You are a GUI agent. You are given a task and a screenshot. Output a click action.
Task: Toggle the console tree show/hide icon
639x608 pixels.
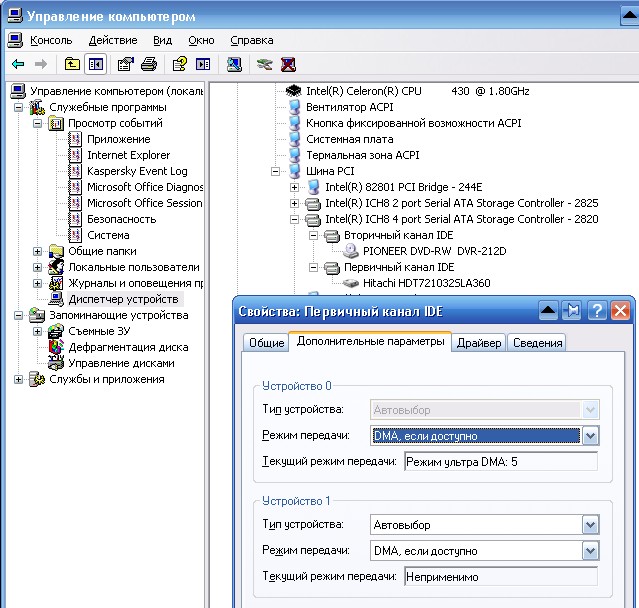click(x=96, y=64)
